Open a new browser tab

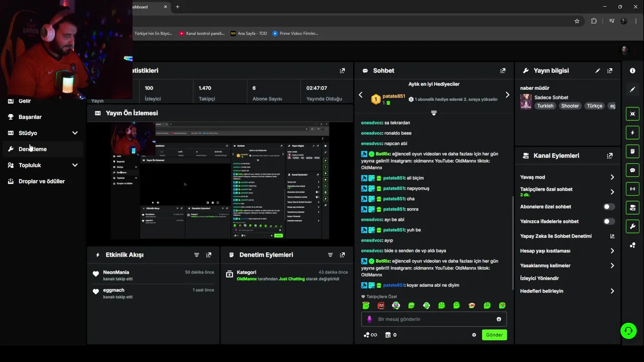pyautogui.click(x=177, y=7)
